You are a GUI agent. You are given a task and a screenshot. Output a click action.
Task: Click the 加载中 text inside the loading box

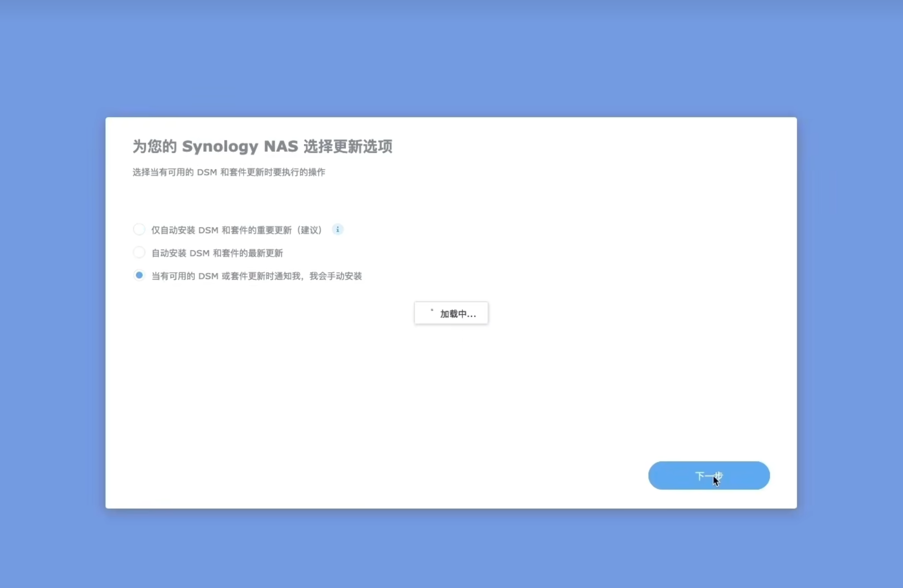click(457, 314)
